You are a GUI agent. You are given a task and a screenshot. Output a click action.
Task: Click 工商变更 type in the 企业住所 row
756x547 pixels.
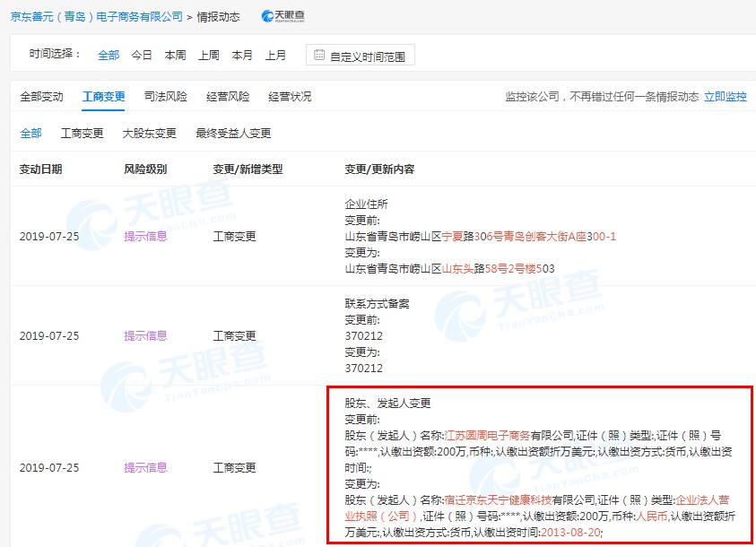coord(235,236)
